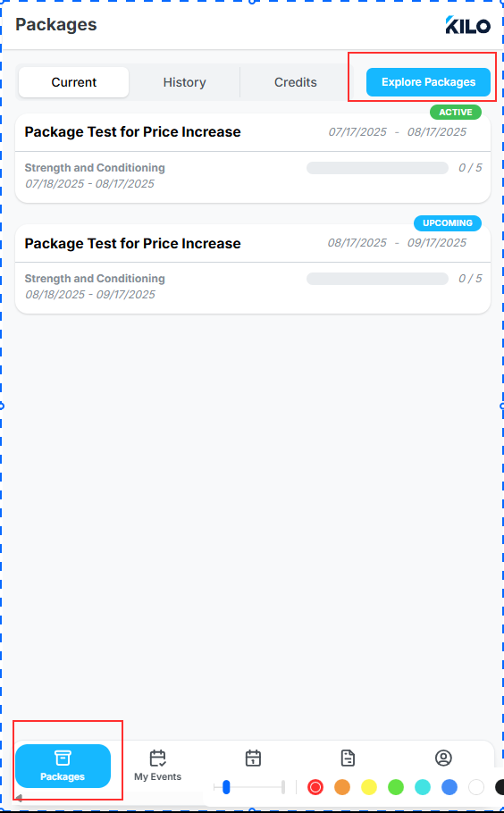Image resolution: width=504 pixels, height=813 pixels.
Task: Select the white color swatch
Action: [476, 787]
